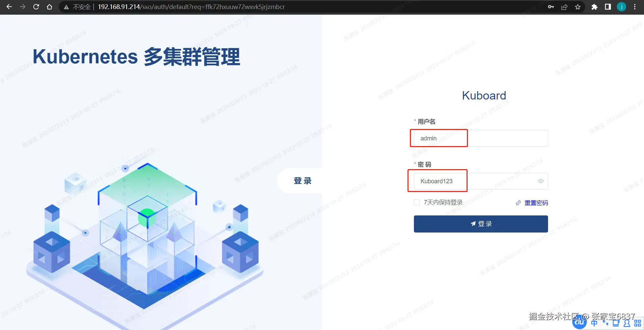The width and height of the screenshot is (644, 330).
Task: Open the browser three-dot menu
Action: [x=635, y=7]
